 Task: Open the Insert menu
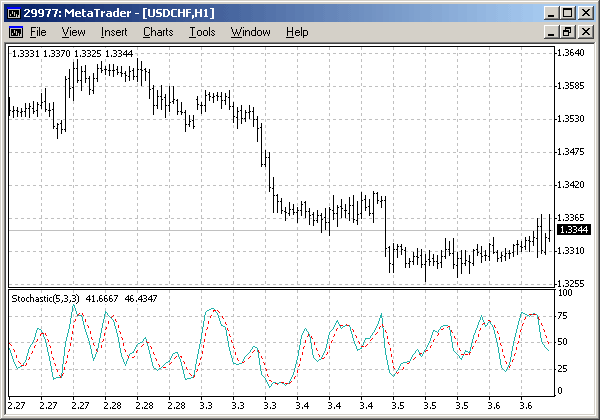coord(114,32)
